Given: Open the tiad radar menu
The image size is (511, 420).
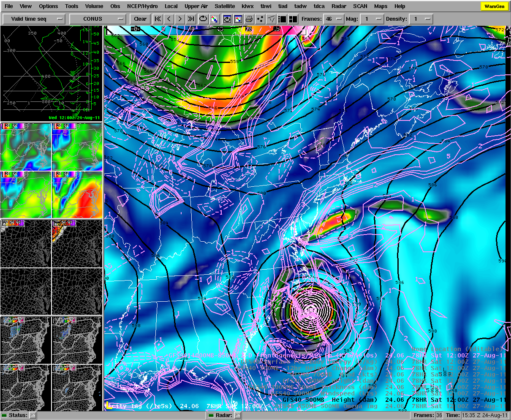Looking at the screenshot, I should click(283, 6).
